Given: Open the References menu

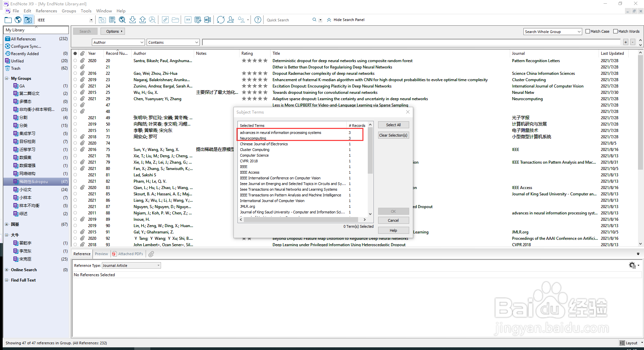Looking at the screenshot, I should coord(46,11).
